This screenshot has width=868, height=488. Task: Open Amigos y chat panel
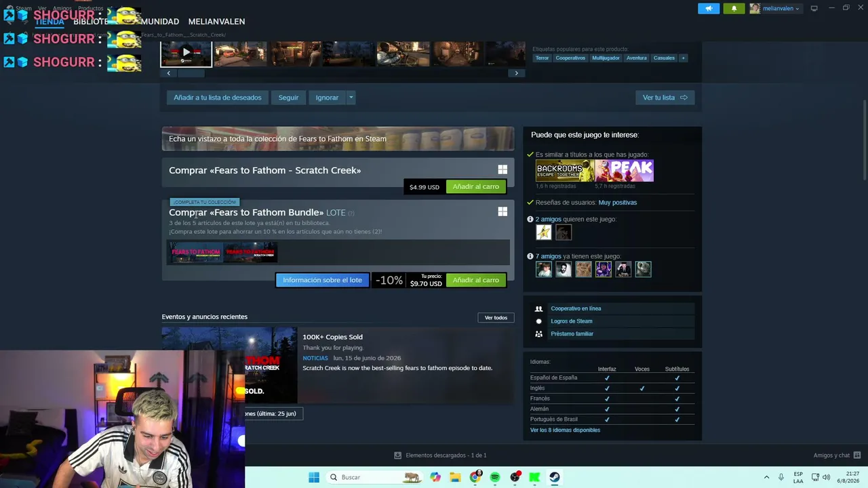point(837,455)
